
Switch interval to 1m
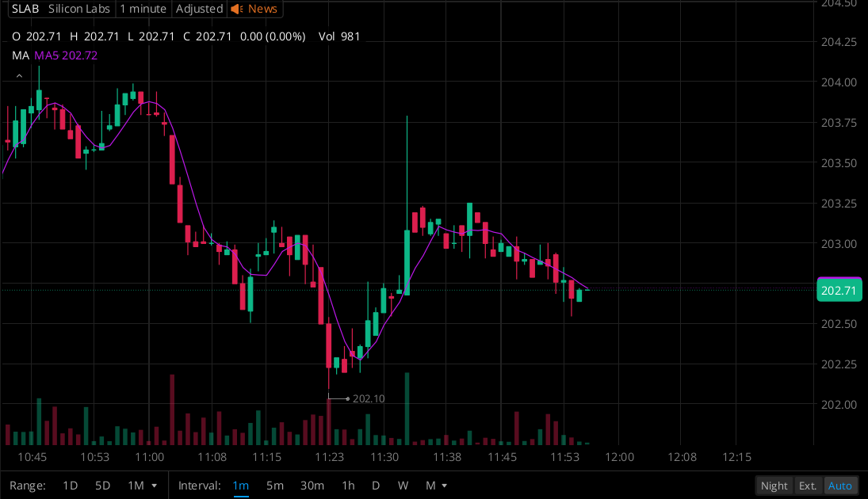pos(241,486)
